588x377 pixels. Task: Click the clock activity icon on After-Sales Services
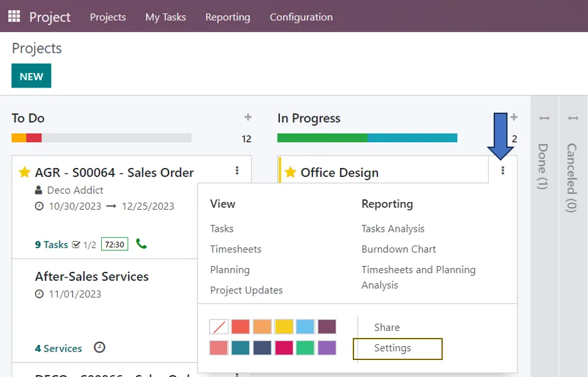[99, 347]
